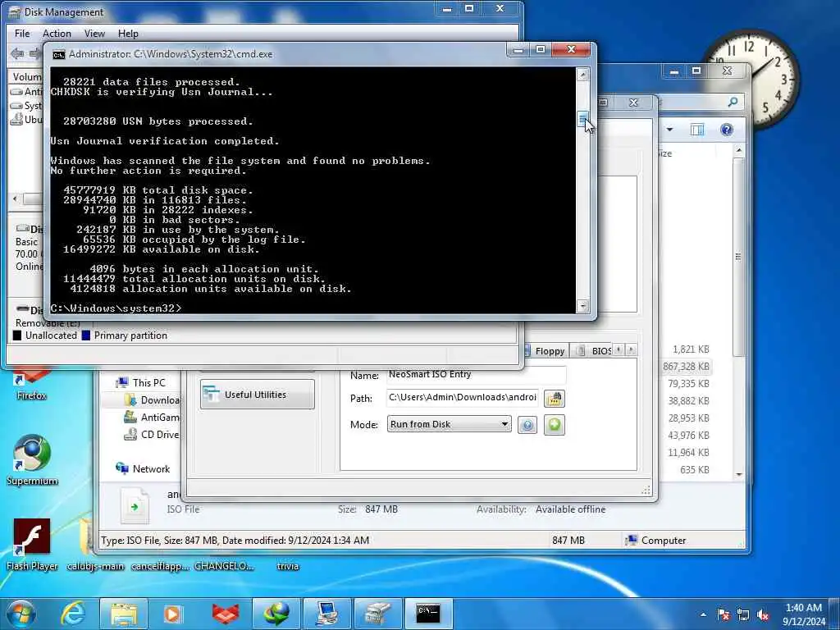Open the Start menu orb
Image resolution: width=840 pixels, height=630 pixels.
[21, 614]
